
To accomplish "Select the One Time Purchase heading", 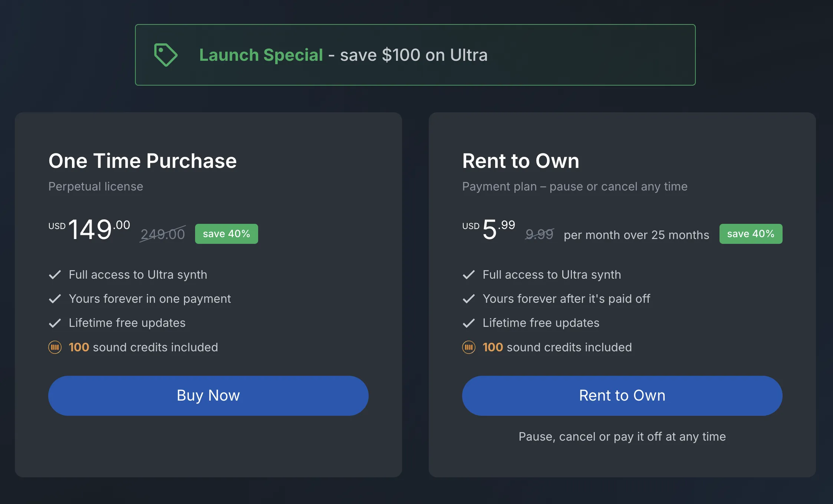I will [x=142, y=161].
